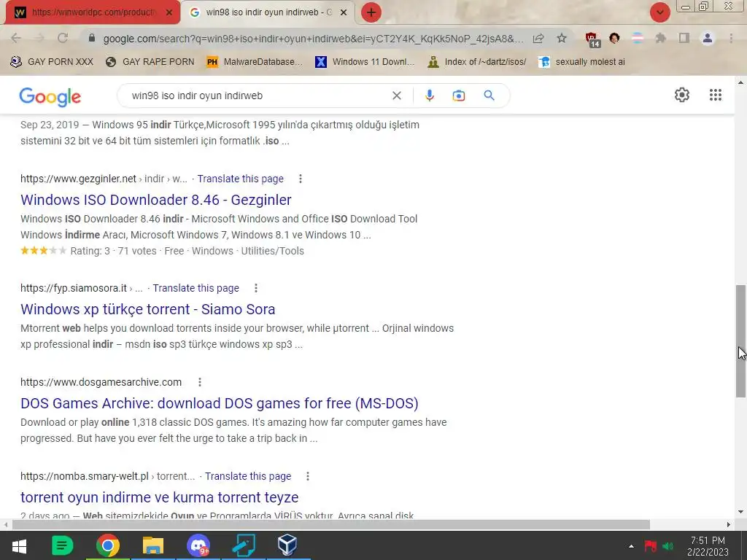
Task: Open the uBlock extension showing 14
Action: pyautogui.click(x=592, y=39)
